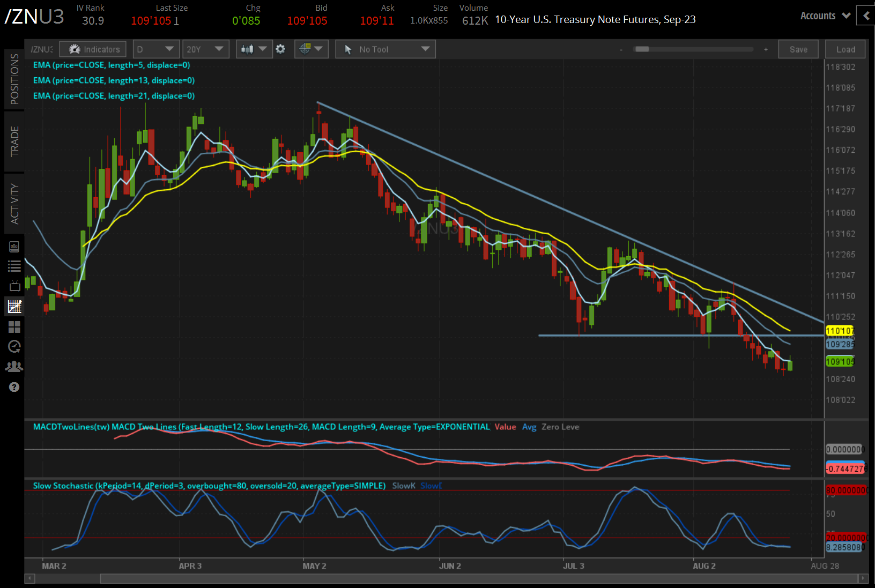Click the help question mark icon
Image resolution: width=875 pixels, height=588 pixels.
pyautogui.click(x=14, y=387)
